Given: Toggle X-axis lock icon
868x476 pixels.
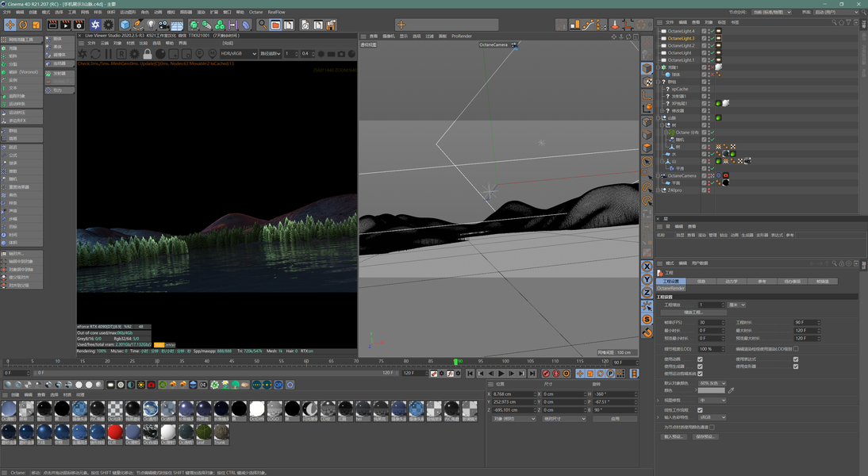Looking at the screenshot, I should tap(647, 267).
